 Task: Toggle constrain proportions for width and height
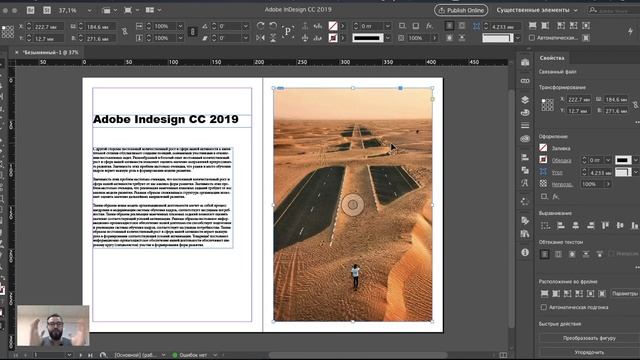point(124,32)
